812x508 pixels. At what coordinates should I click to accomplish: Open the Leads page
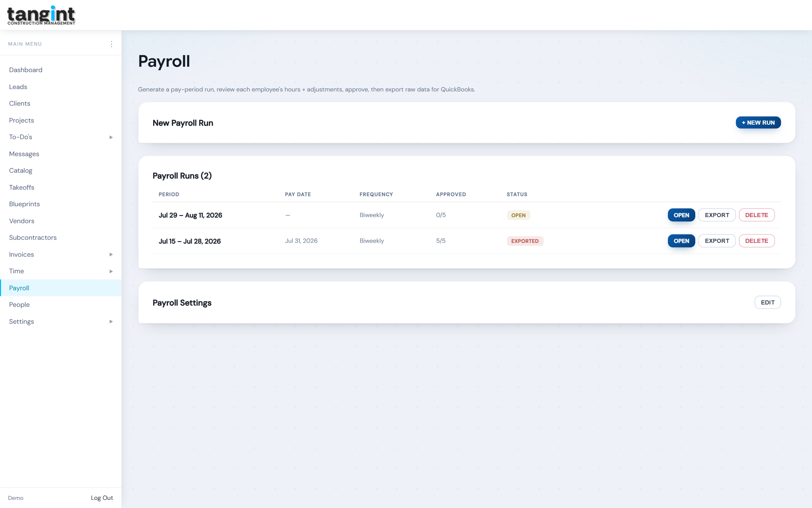coord(18,87)
